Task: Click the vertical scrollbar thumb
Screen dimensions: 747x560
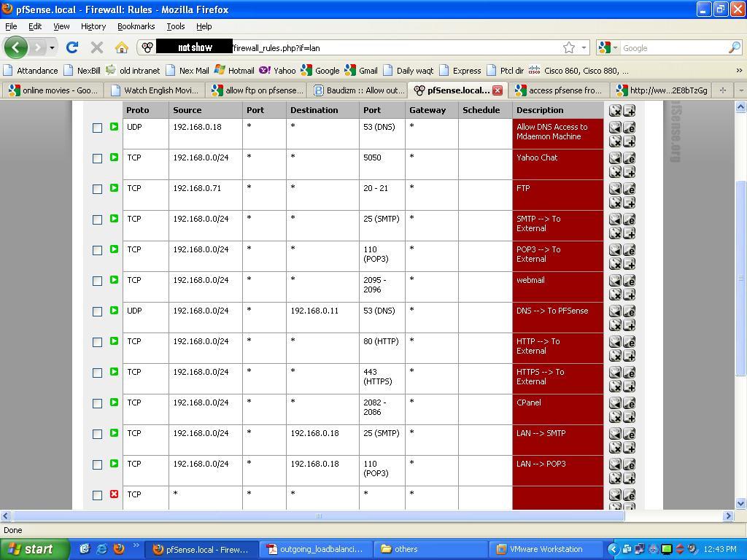Action: (740, 278)
